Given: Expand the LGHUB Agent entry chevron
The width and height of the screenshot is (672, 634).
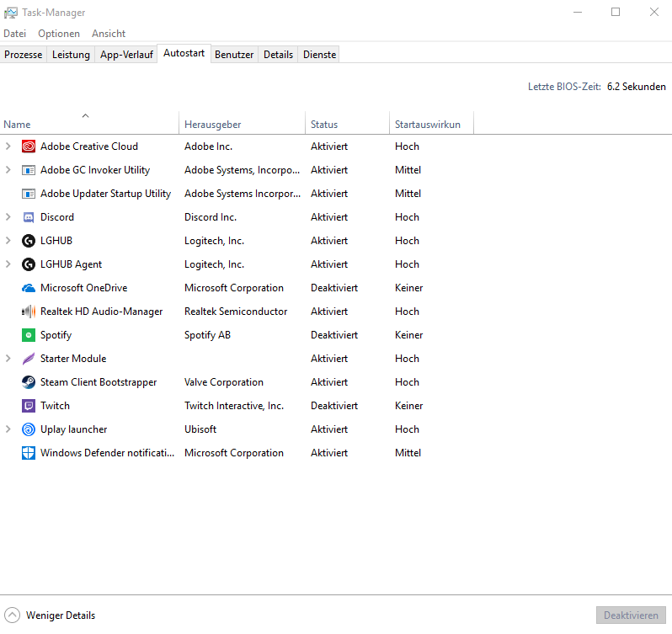Looking at the screenshot, I should pos(8,264).
